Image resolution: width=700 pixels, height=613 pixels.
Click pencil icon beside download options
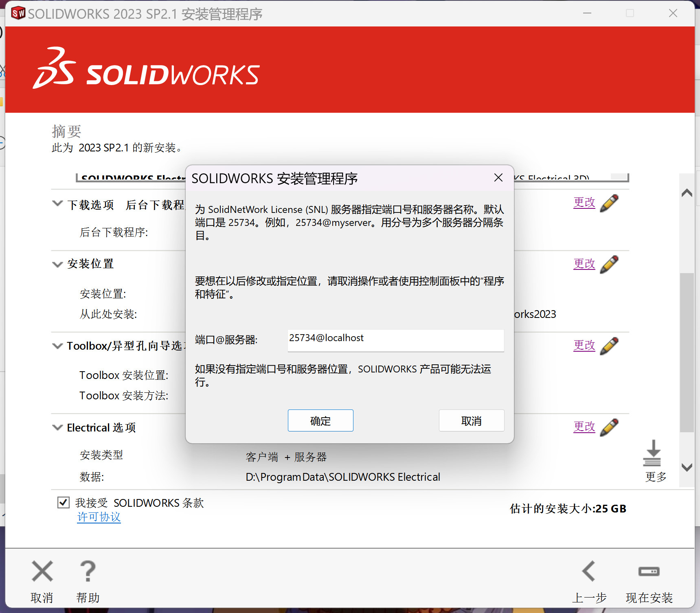click(x=609, y=203)
